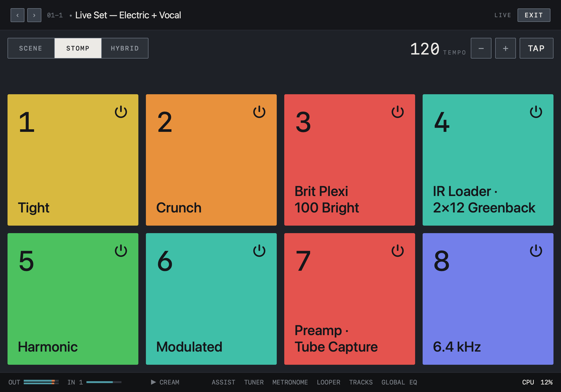The image size is (561, 392).
Task: Select the STOMP mode tab
Action: (x=78, y=48)
